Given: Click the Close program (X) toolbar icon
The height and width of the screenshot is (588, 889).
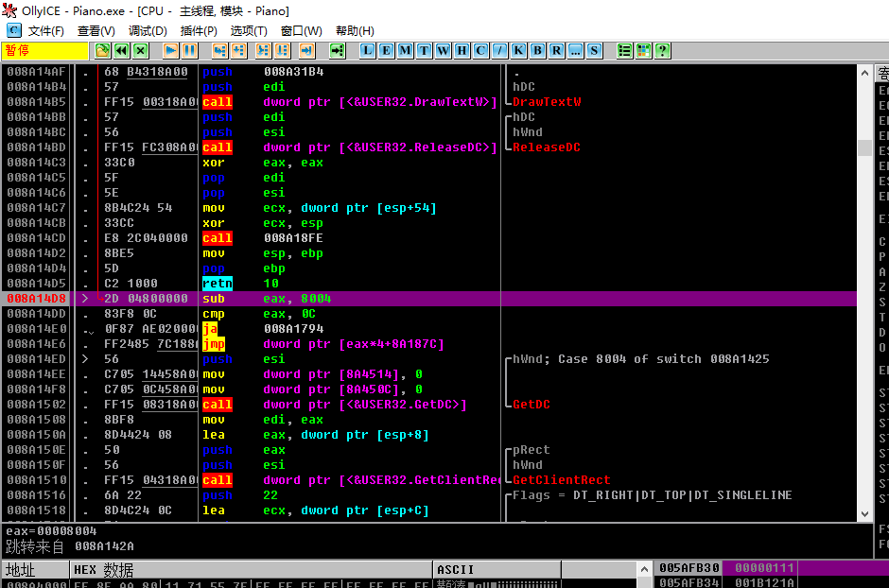Looking at the screenshot, I should [x=141, y=51].
